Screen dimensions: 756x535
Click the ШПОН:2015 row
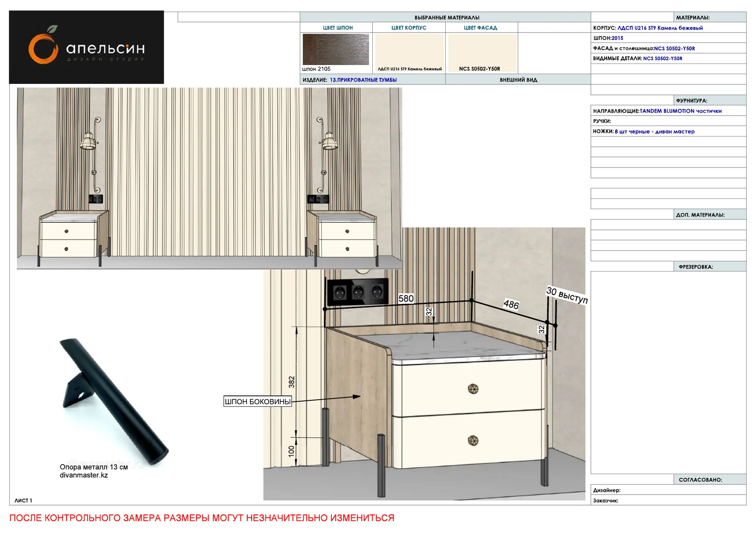coord(668,38)
